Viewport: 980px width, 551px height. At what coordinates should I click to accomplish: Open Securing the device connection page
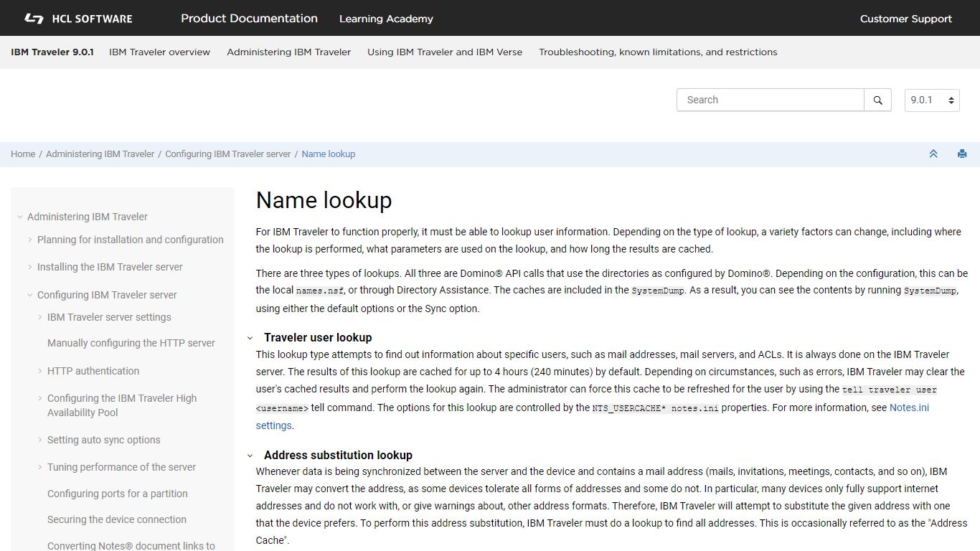[x=117, y=519]
